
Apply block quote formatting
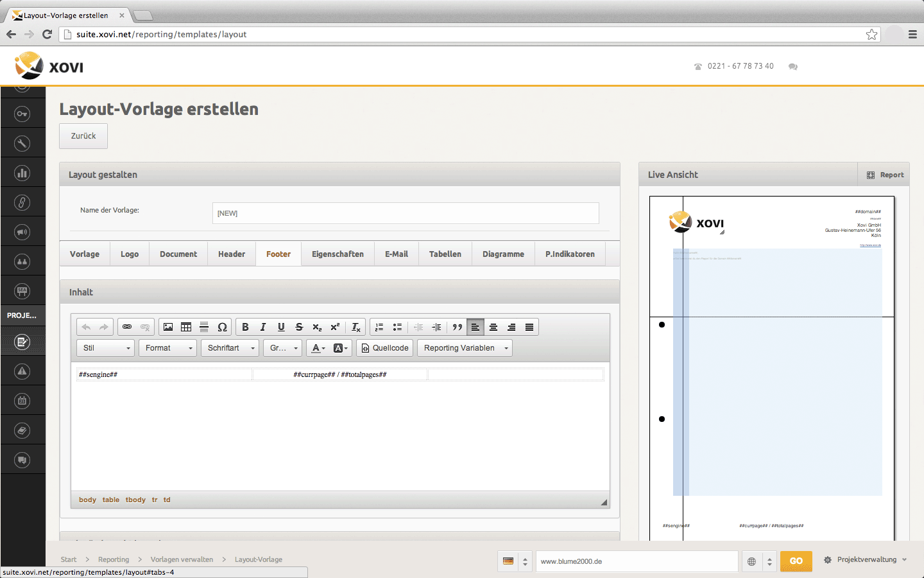[458, 327]
